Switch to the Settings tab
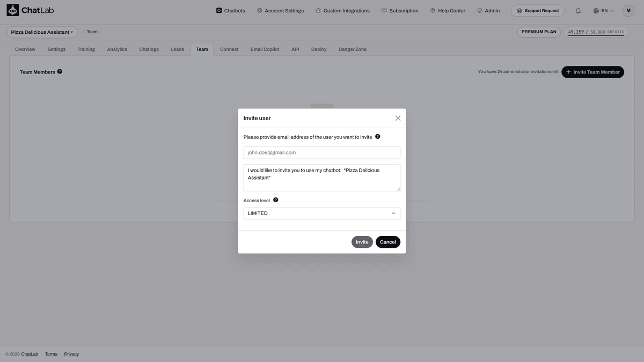This screenshot has width=644, height=362. (56, 49)
